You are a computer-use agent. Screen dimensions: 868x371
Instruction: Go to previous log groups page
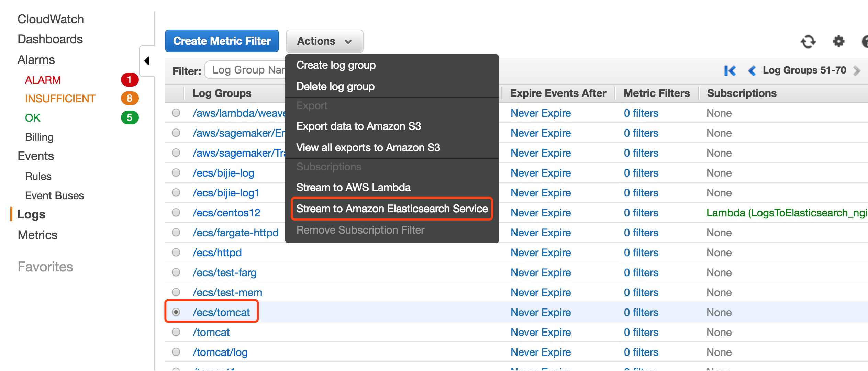coord(752,71)
